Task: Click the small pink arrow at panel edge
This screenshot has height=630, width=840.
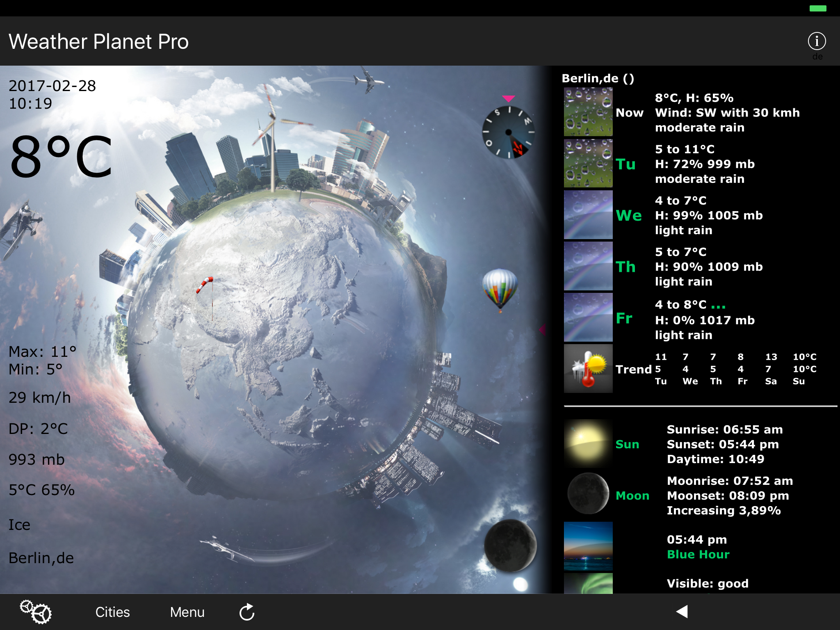Action: (542, 329)
